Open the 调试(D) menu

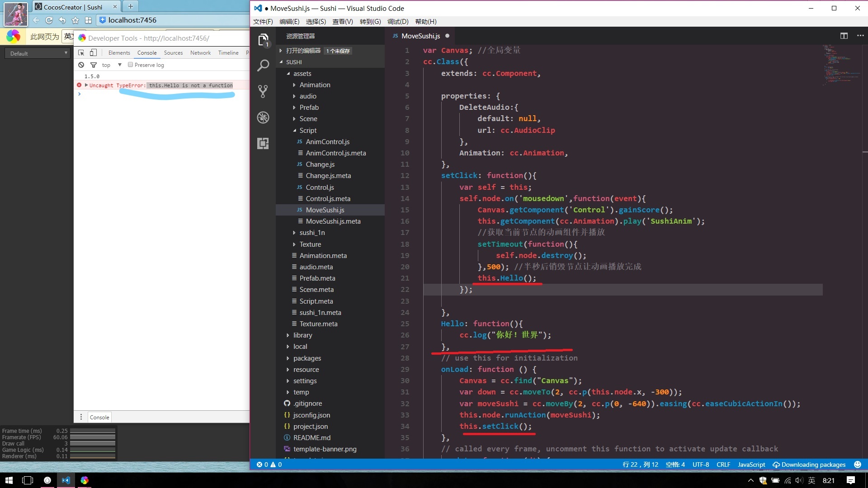coord(397,22)
